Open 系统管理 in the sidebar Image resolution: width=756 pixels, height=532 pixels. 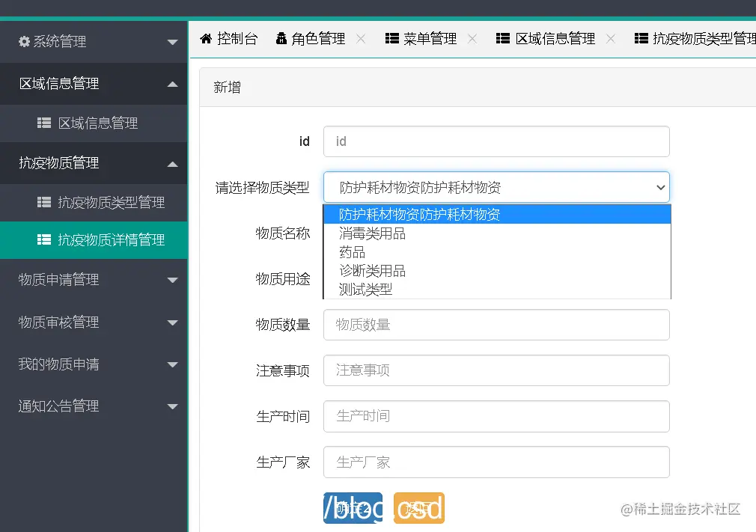94,42
